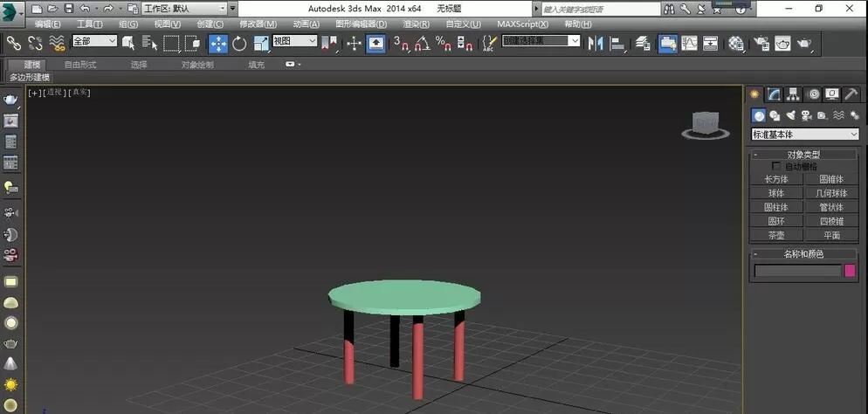Switch to 自由形式 ribbon tab
Screen dimensions: 868x414
[x=80, y=65]
